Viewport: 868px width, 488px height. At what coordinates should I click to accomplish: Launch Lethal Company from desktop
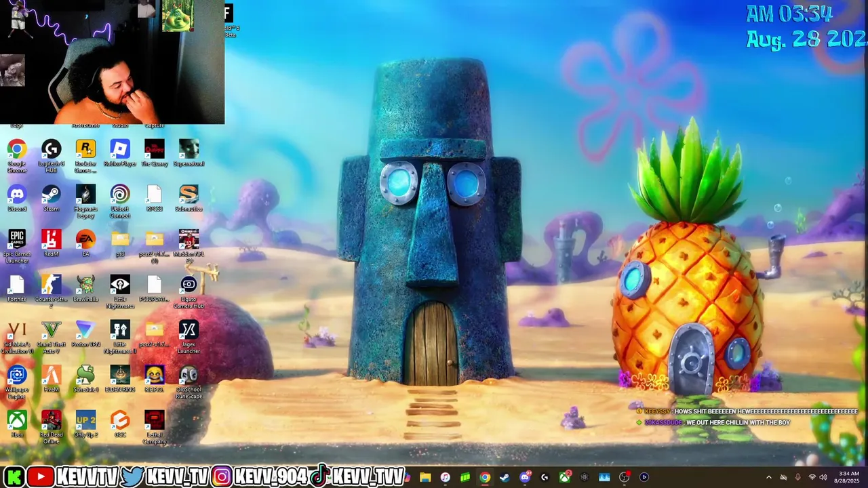tap(155, 428)
